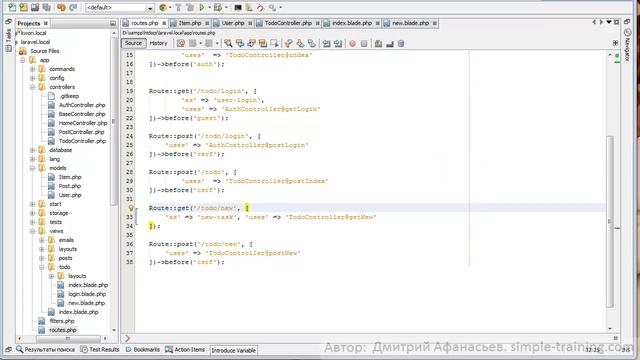Image resolution: width=640 pixels, height=360 pixels.
Task: Open the dropdown arrow next to Run Project
Action: tap(209, 8)
